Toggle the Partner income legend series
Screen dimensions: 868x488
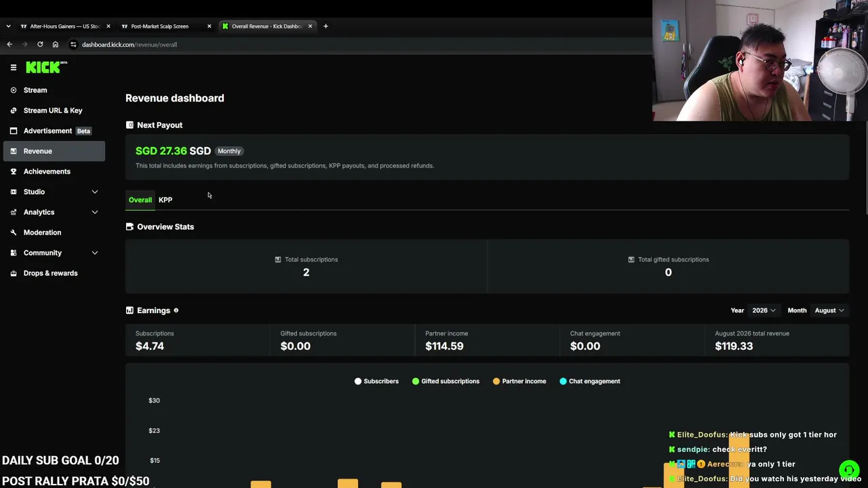click(x=519, y=382)
